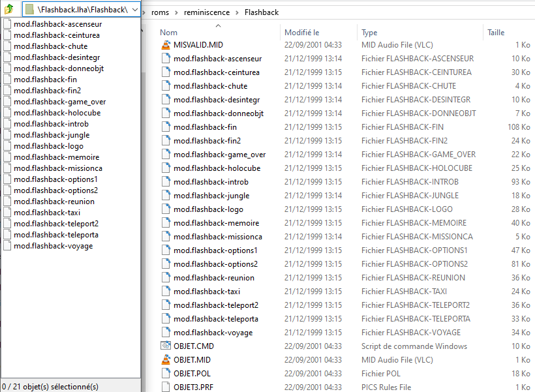Select mod.flashback-teleport2 file name in Explorer
This screenshot has height=392, width=535.
(x=216, y=305)
